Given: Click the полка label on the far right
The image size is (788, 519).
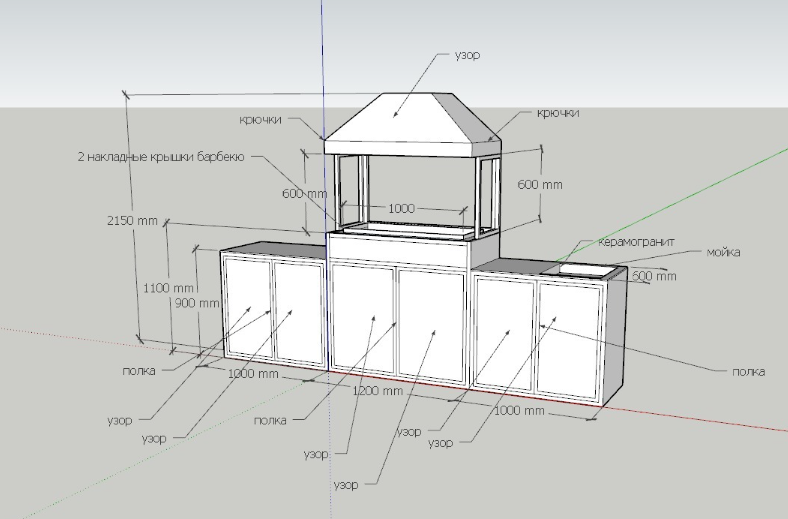Looking at the screenshot, I should pyautogui.click(x=747, y=372).
